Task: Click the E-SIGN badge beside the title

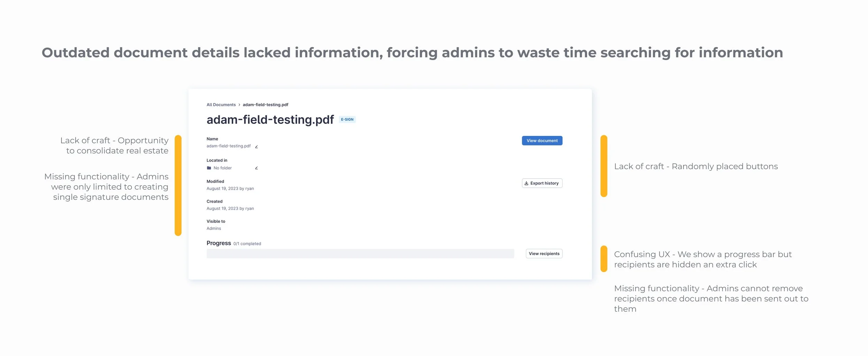Action: click(x=347, y=119)
